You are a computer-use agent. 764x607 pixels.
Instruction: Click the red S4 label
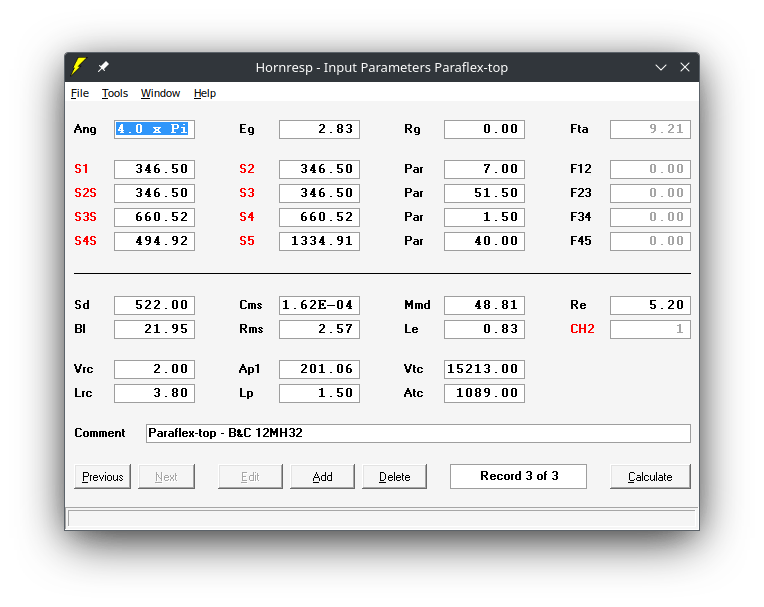click(x=247, y=217)
